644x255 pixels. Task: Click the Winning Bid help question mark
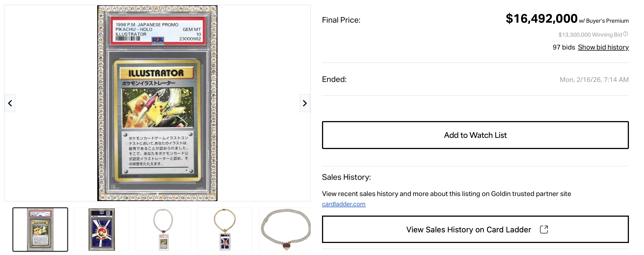point(626,34)
